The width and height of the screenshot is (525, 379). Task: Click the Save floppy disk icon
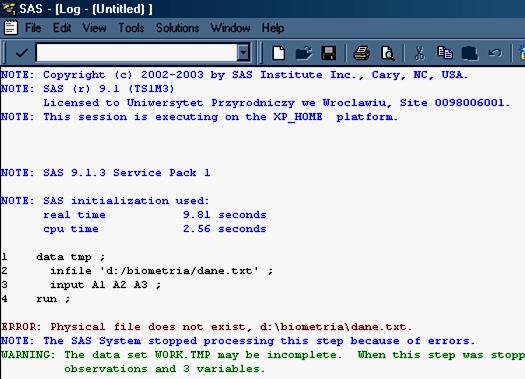(x=328, y=53)
